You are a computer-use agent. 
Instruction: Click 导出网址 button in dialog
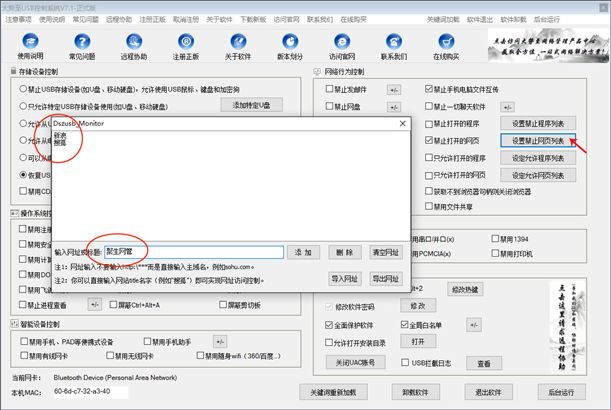point(386,279)
